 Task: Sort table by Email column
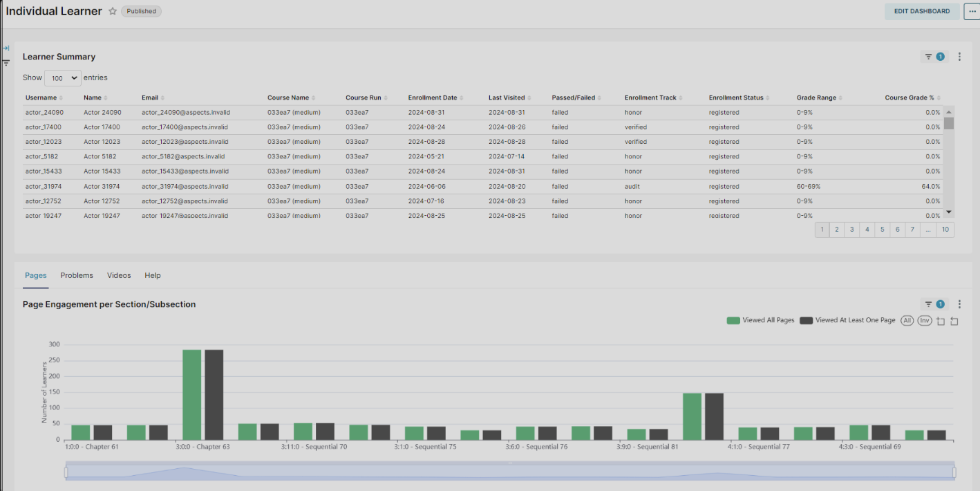coord(153,98)
